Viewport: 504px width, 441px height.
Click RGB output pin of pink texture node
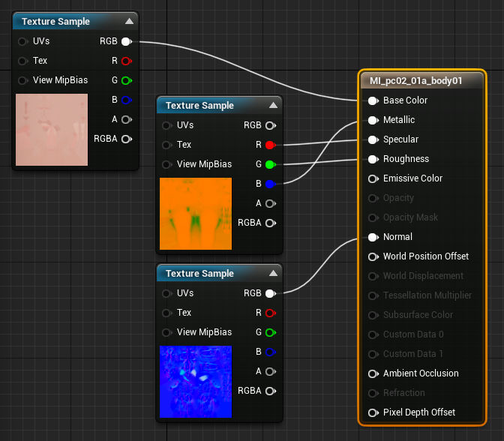pyautogui.click(x=127, y=41)
